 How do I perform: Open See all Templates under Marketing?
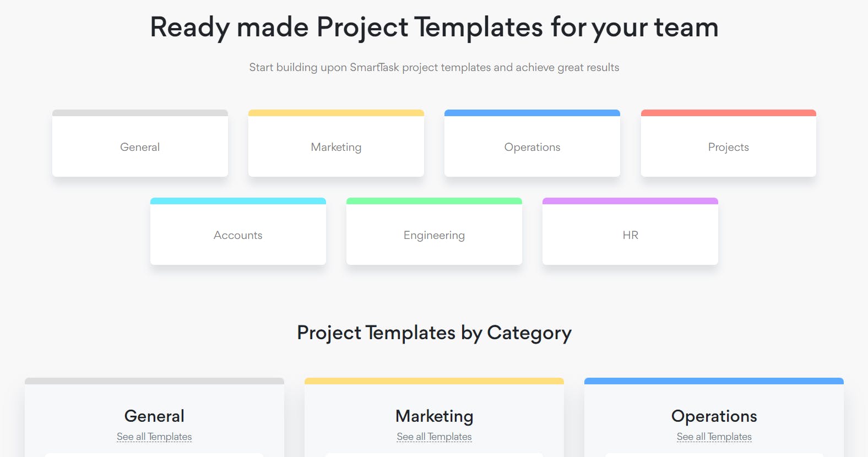pyautogui.click(x=434, y=437)
